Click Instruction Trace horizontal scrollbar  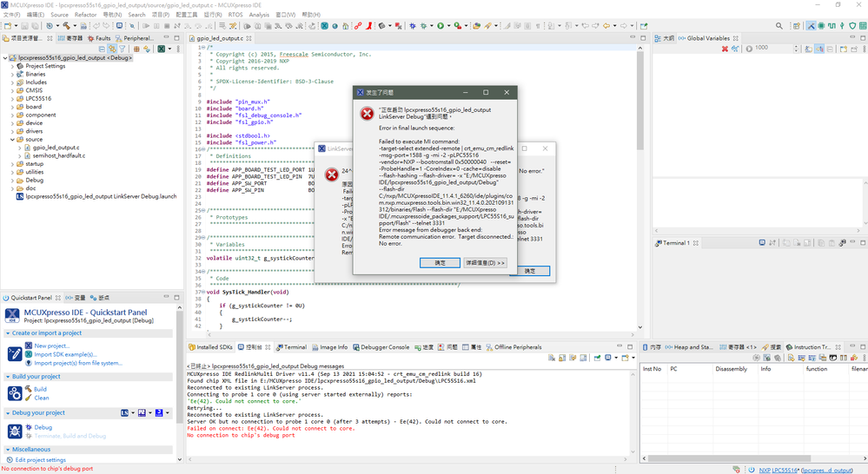click(x=730, y=458)
